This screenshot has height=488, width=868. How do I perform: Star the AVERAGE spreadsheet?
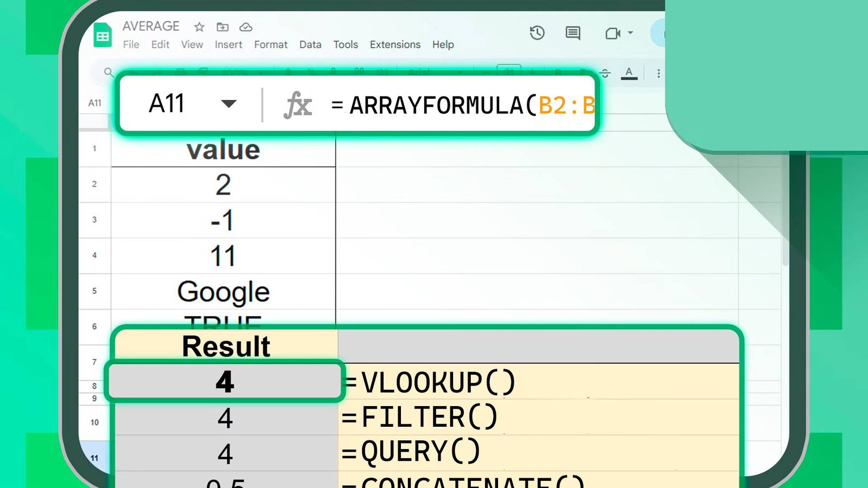(199, 27)
